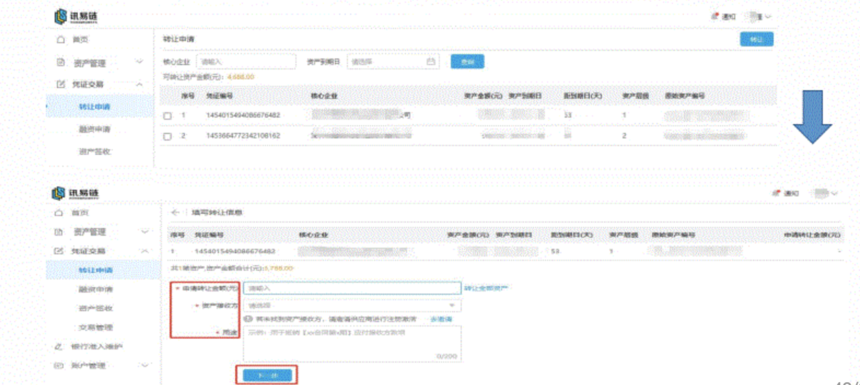Select 转让申请 in the 填写转让信息 page sidebar

click(x=96, y=270)
